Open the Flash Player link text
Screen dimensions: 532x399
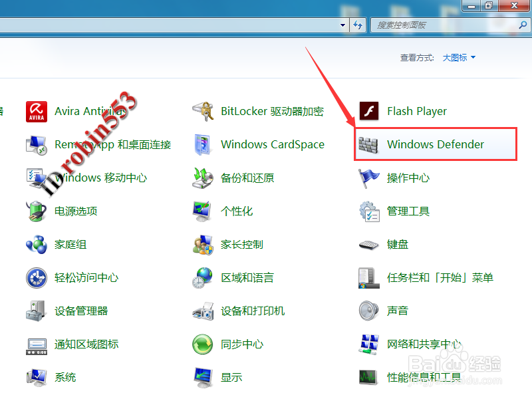(x=417, y=111)
